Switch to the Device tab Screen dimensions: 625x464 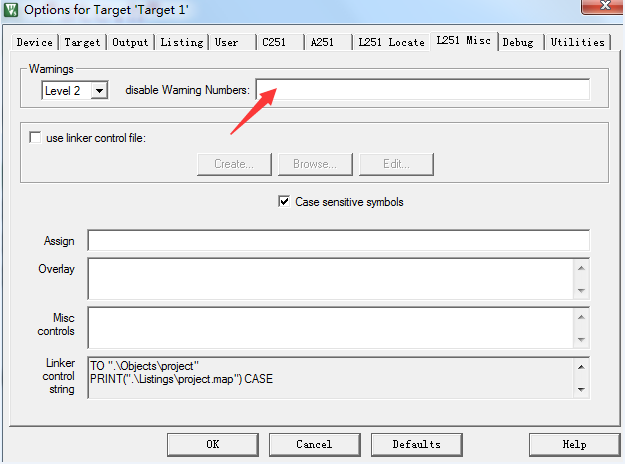coord(35,42)
